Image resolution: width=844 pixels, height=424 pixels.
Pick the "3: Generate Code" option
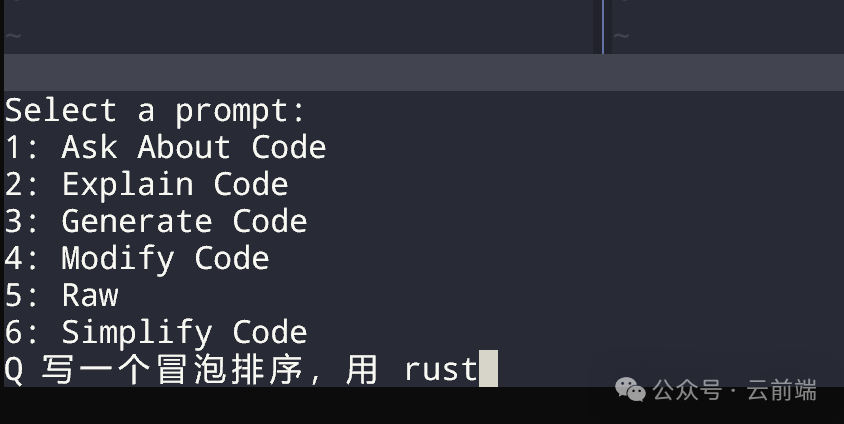coord(156,221)
